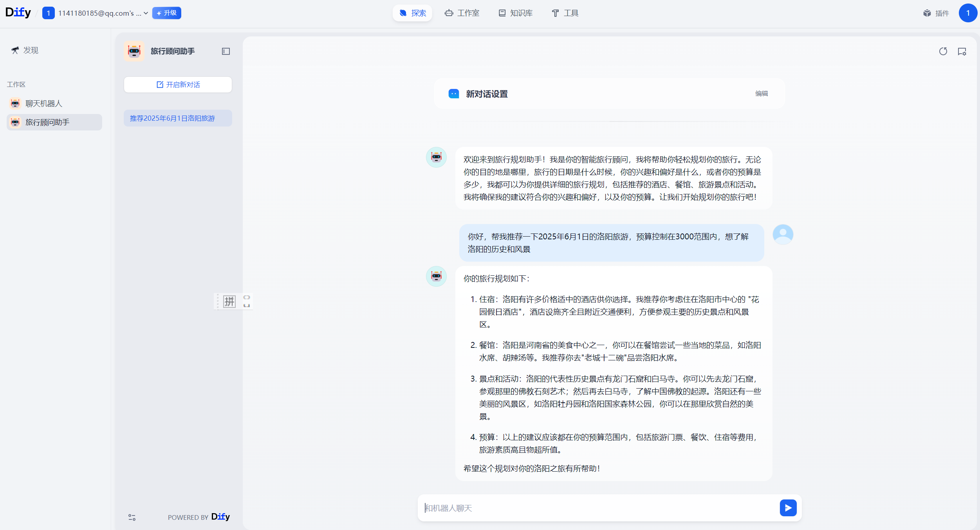The image size is (980, 530).
Task: Click the send message arrow button
Action: pyautogui.click(x=788, y=508)
